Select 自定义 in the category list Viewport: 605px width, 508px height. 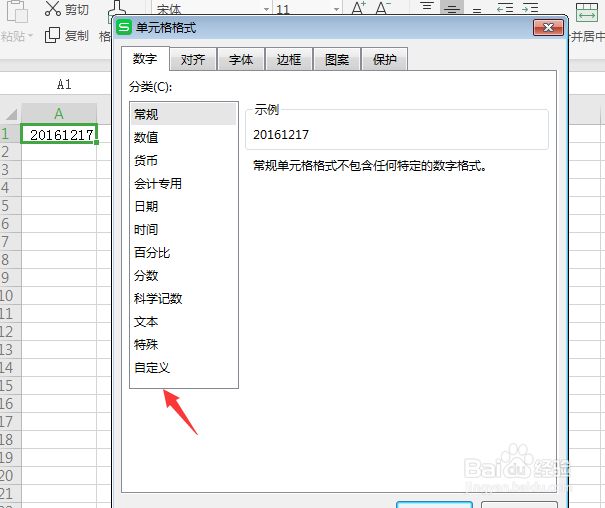[x=184, y=368]
